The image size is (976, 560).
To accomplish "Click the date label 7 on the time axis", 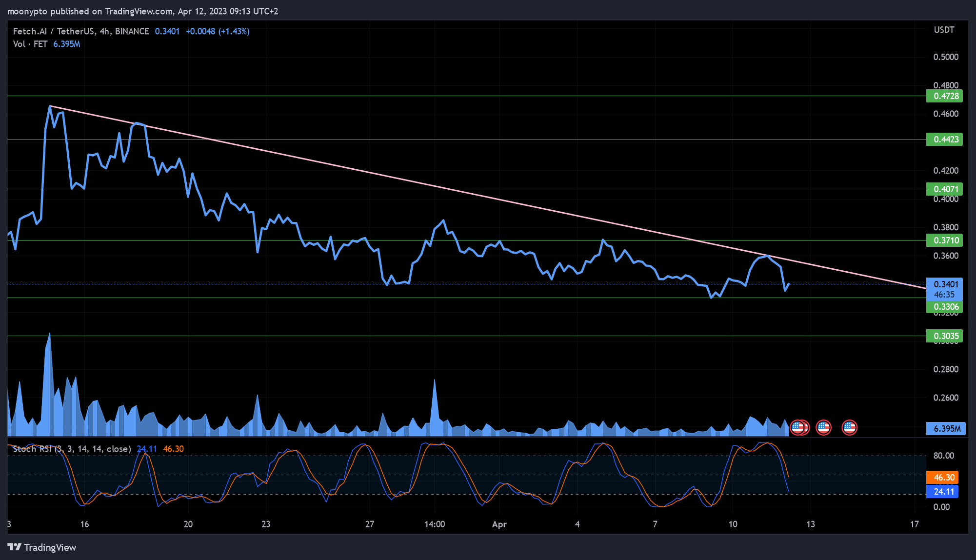I will pyautogui.click(x=655, y=524).
